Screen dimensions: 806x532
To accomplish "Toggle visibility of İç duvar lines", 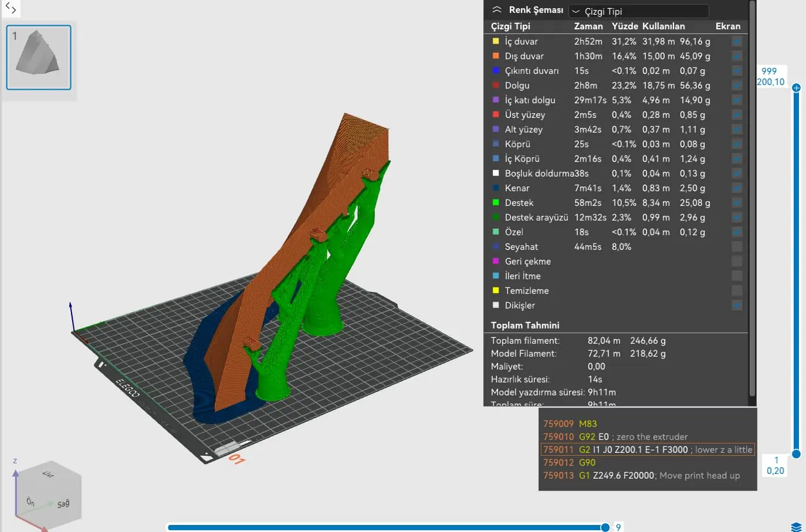I will tap(737, 42).
